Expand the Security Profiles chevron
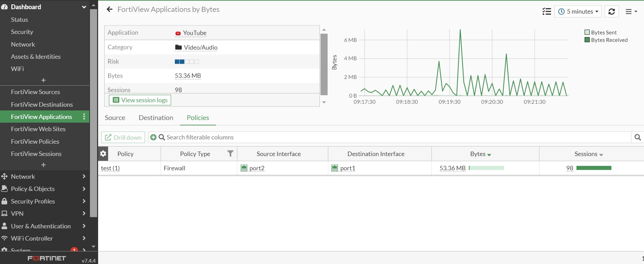Viewport: 644px width, 264px height. pos(84,201)
